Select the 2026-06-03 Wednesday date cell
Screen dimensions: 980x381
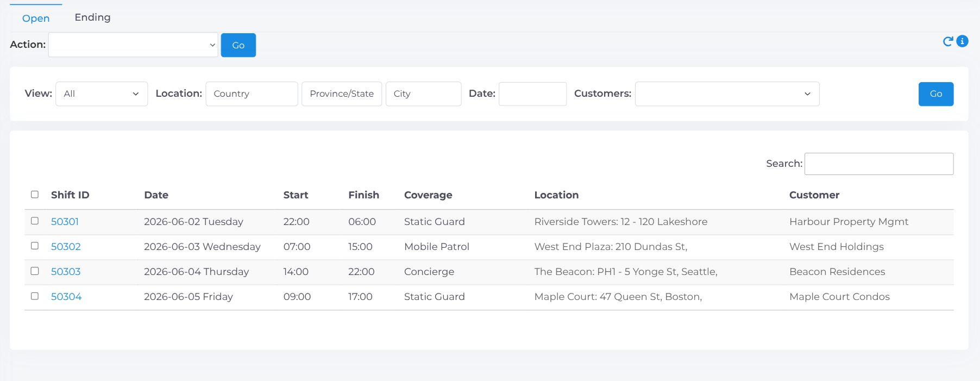[202, 247]
